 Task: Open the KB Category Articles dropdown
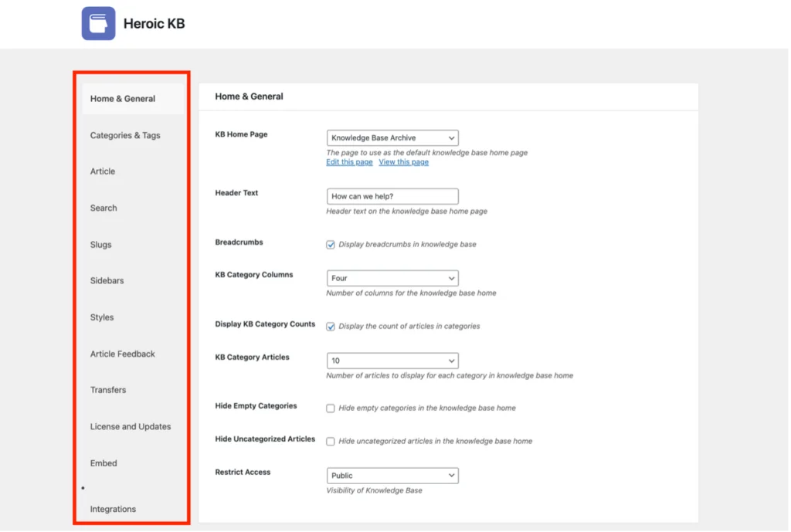pyautogui.click(x=392, y=361)
